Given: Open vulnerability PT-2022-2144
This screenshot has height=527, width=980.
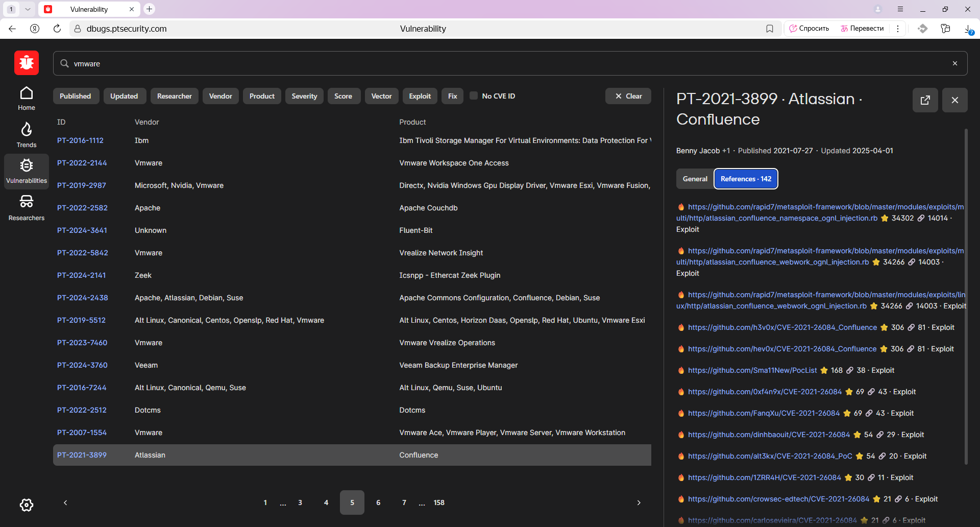Looking at the screenshot, I should 82,163.
